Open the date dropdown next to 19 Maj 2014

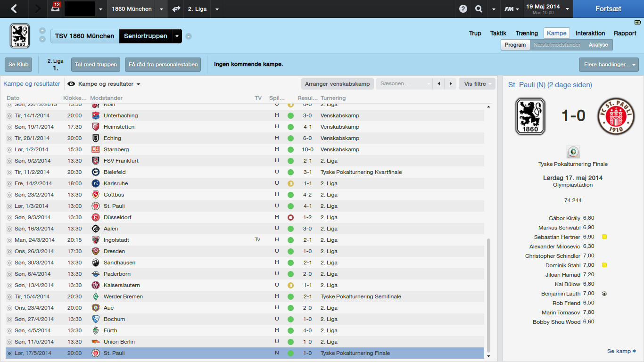(x=567, y=9)
